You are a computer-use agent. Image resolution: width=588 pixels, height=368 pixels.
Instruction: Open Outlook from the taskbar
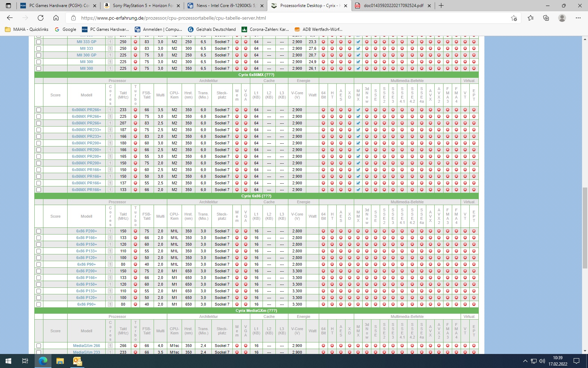pos(77,361)
